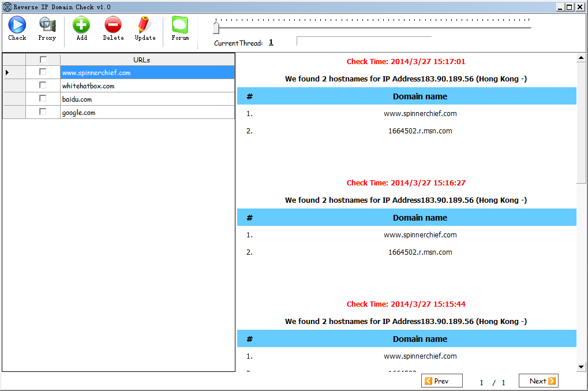Open the Forum chat icon
Viewport: 588px width, 391px height.
click(x=180, y=25)
